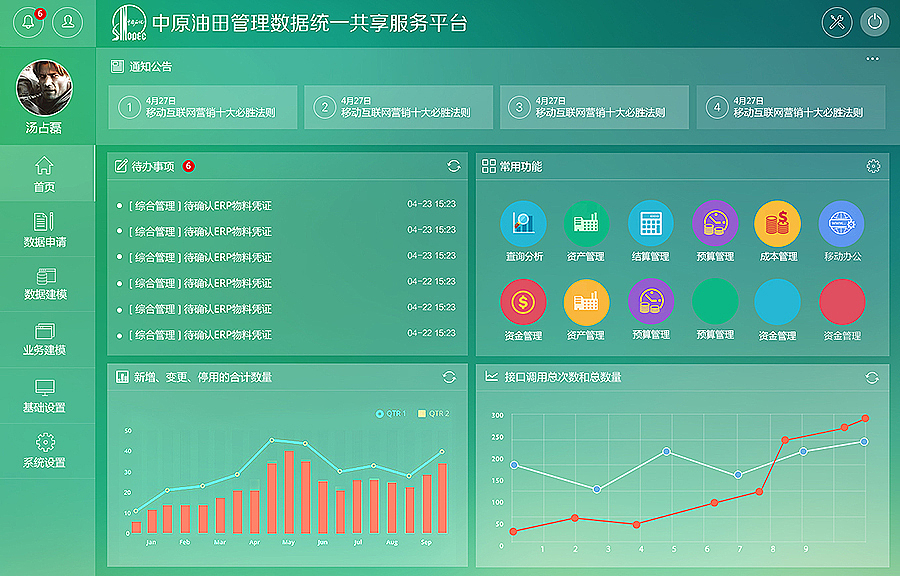Click the 通知公告 panel title
This screenshot has width=900, height=576.
pos(150,67)
